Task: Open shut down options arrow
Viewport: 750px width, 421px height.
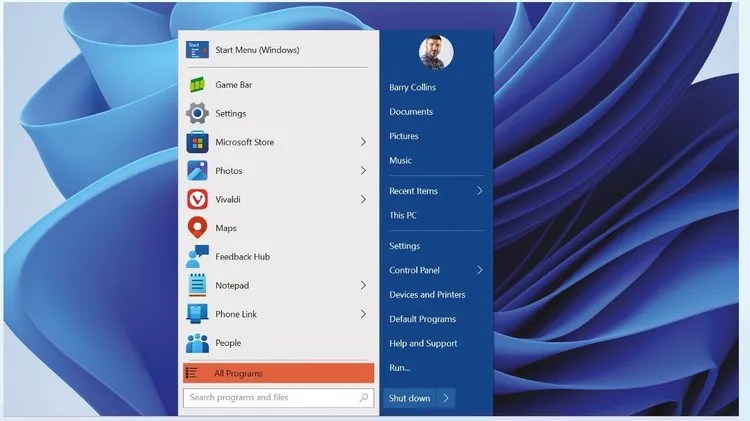Action: tap(445, 398)
